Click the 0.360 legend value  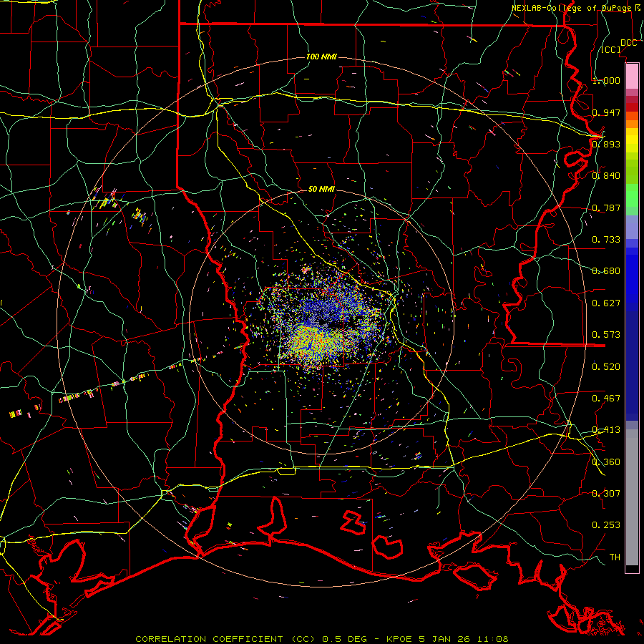coord(606,462)
